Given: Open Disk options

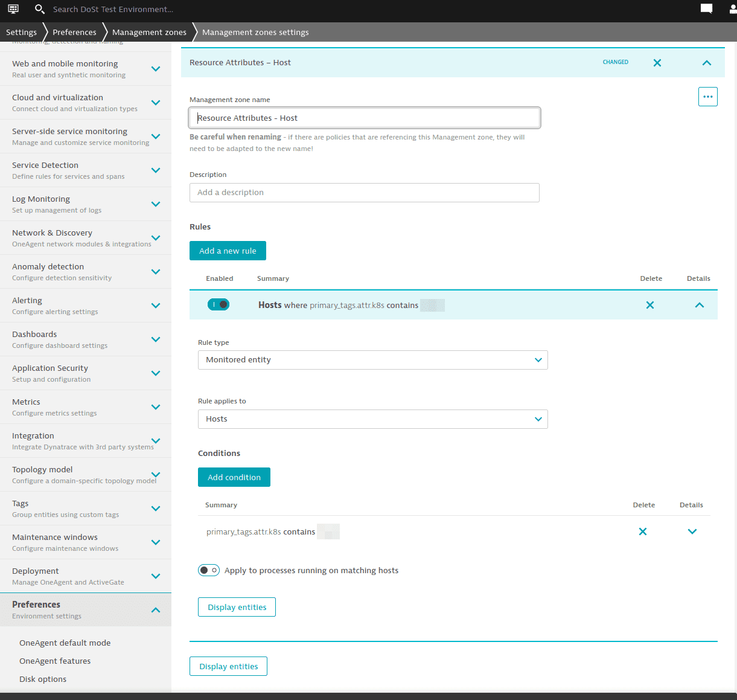Looking at the screenshot, I should [43, 679].
